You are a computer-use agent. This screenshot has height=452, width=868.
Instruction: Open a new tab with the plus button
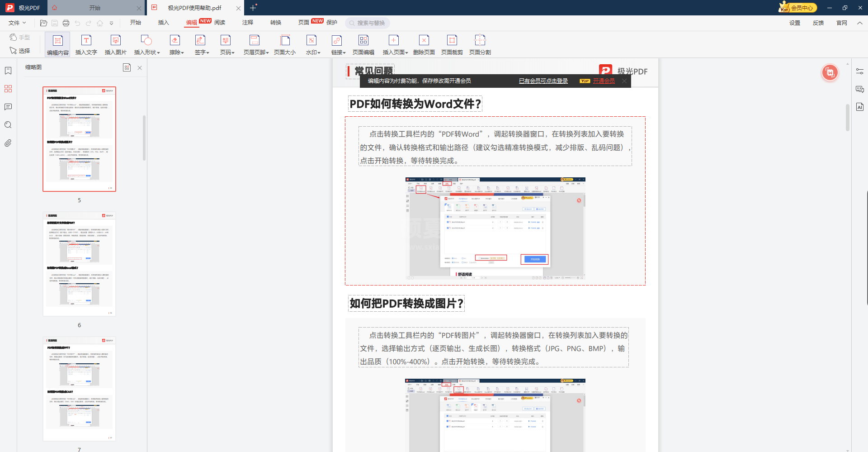253,8
